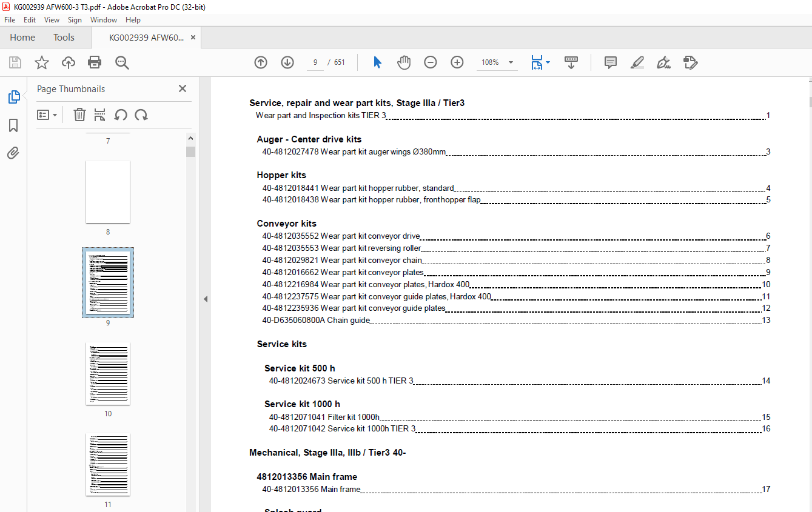
Task: Zoom out with the minus icon
Action: (431, 62)
